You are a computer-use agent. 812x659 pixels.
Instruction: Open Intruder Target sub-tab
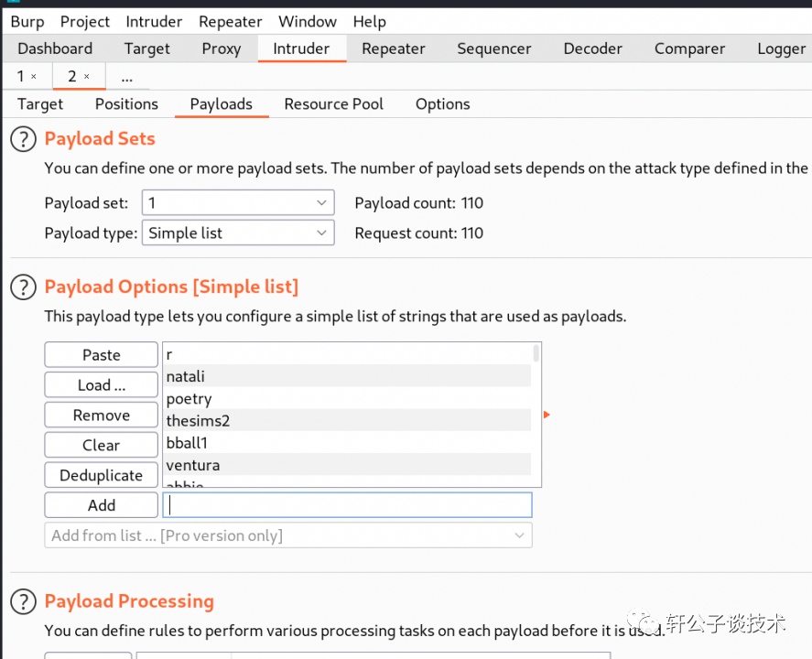(40, 104)
